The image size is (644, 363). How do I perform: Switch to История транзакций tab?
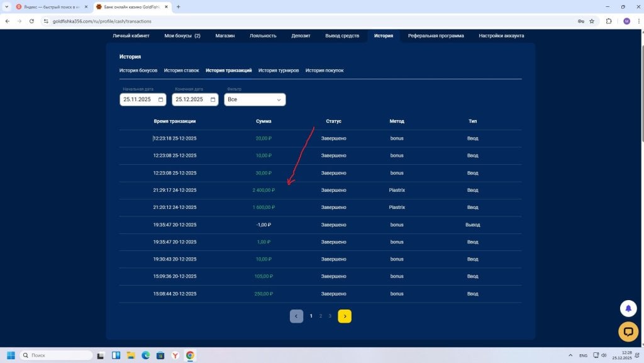click(x=229, y=70)
